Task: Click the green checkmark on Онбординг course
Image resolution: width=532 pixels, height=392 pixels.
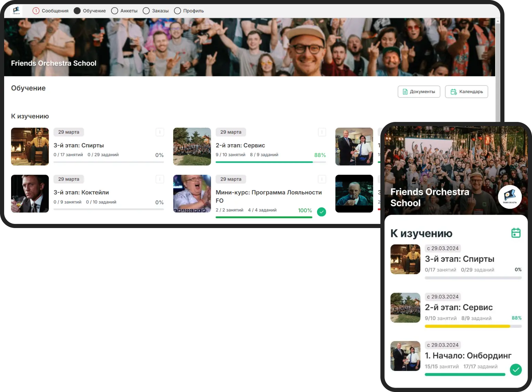Action: pyautogui.click(x=515, y=370)
